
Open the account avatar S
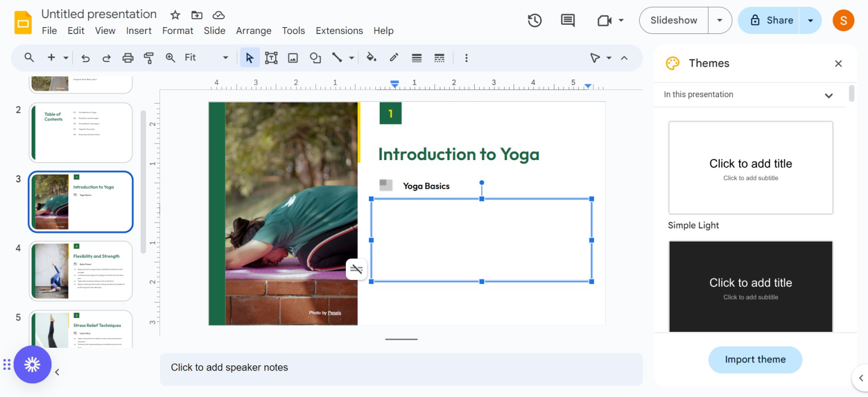(843, 20)
